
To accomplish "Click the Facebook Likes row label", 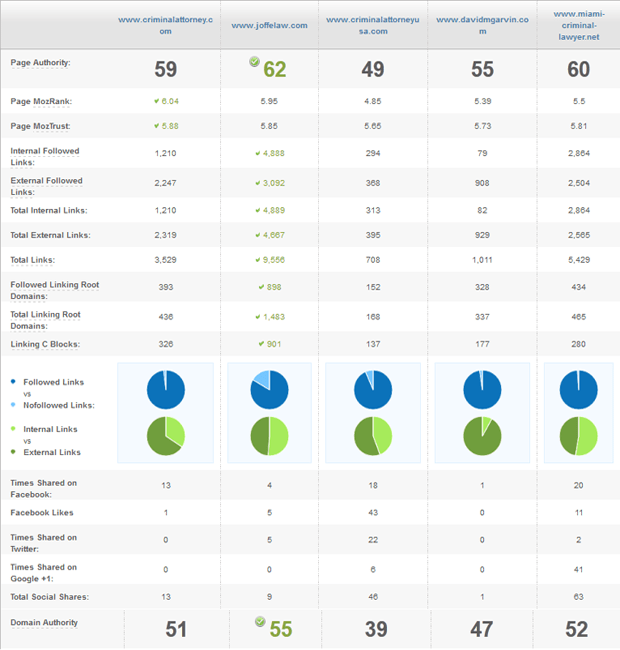I will click(x=42, y=513).
